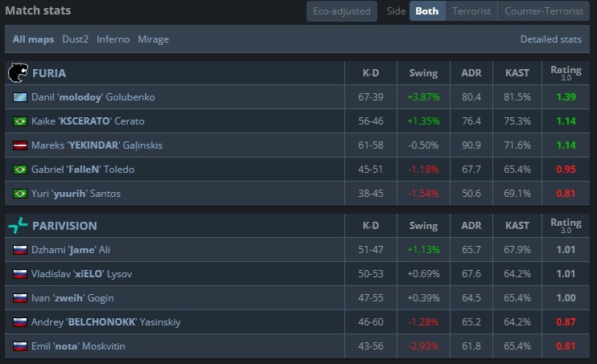Click the Brazil flag next to KSCERATO
Viewport: 597px width, 364px height.
21,121
